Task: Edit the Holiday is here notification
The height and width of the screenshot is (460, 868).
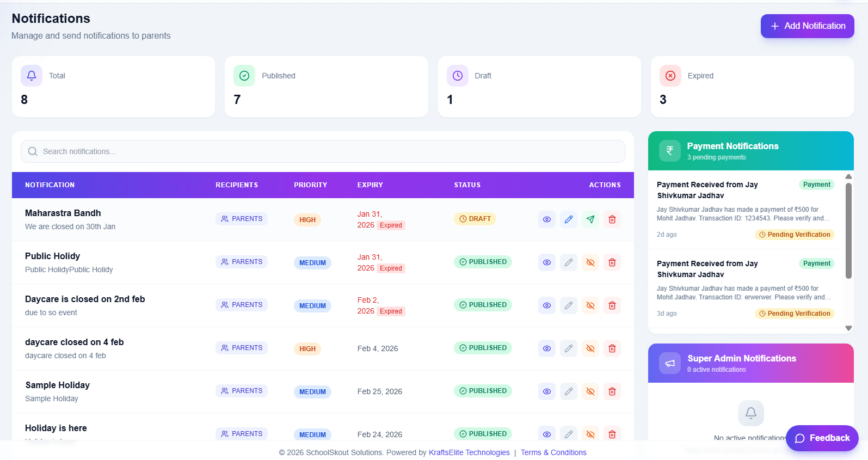Action: [x=569, y=434]
